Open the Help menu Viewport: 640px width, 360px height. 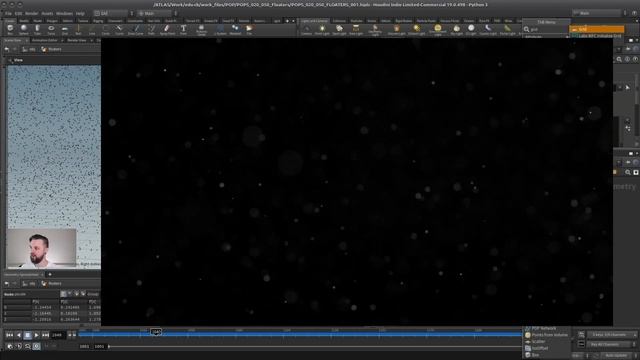(80, 13)
